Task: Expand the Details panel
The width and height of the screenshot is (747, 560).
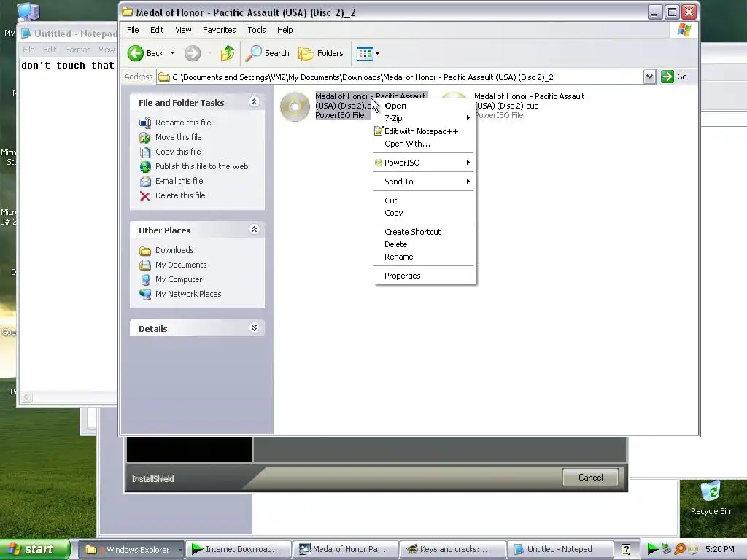Action: [254, 327]
